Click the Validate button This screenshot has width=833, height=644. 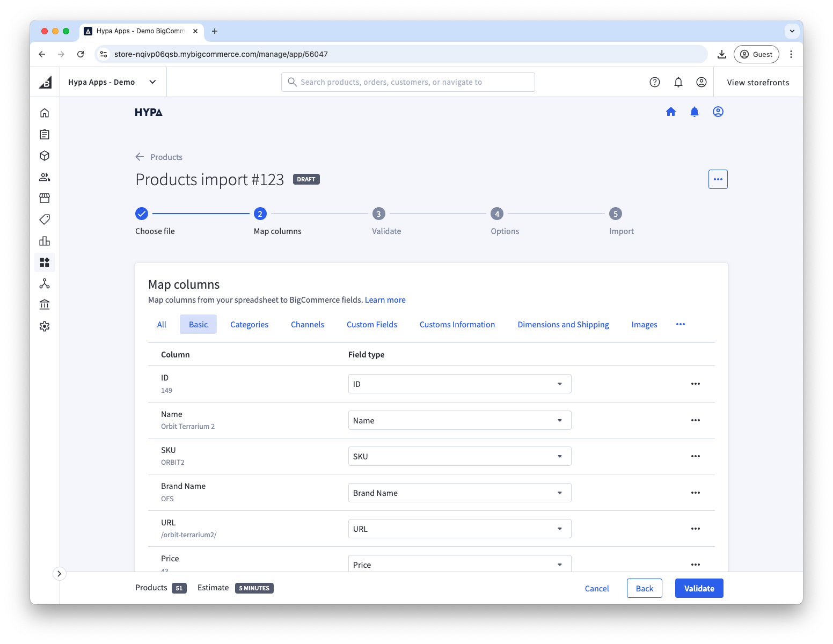(699, 588)
